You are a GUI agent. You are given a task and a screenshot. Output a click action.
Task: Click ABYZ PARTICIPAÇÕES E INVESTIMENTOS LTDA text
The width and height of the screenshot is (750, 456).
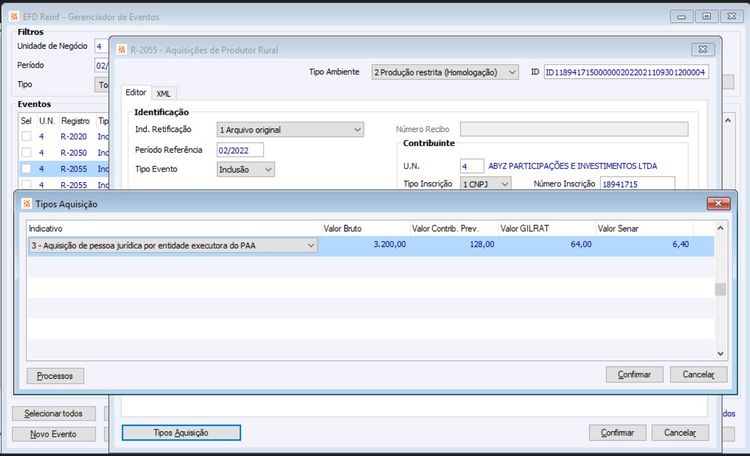click(x=573, y=166)
